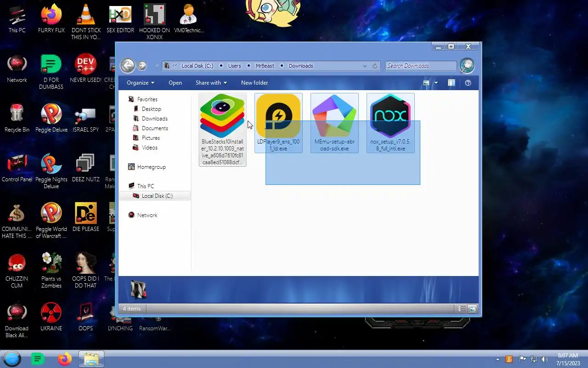The height and width of the screenshot is (368, 588).
Task: Go forward with the Explorer forward arrow
Action: pos(141,66)
